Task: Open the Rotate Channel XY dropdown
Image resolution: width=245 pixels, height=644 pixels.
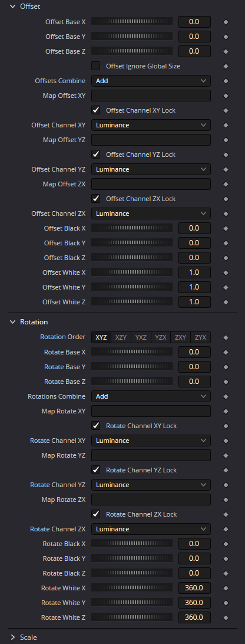Action: tap(151, 441)
